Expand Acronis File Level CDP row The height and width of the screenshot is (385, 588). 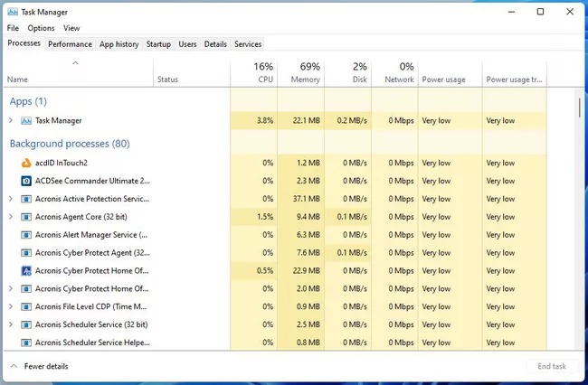pos(11,306)
